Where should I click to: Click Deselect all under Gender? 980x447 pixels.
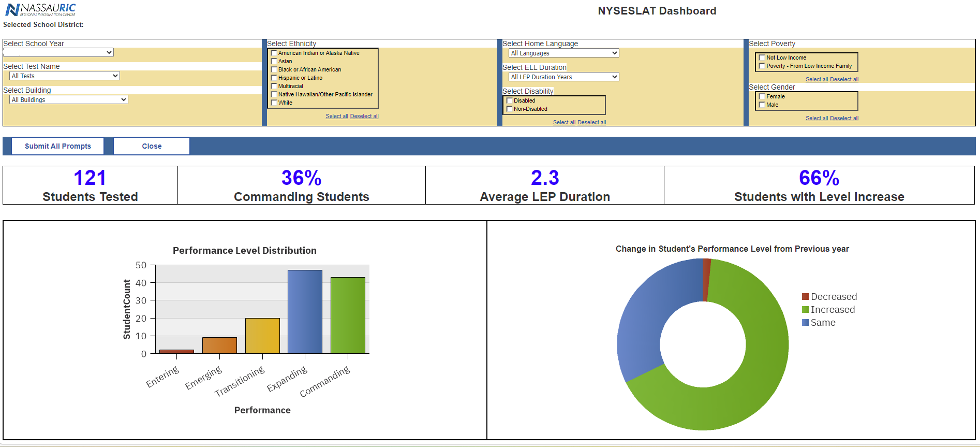tap(844, 118)
